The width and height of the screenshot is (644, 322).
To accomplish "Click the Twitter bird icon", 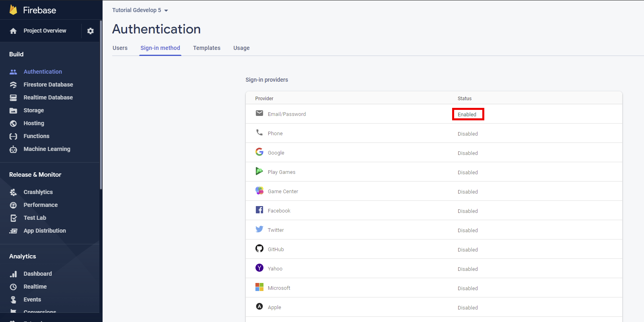I will point(259,229).
